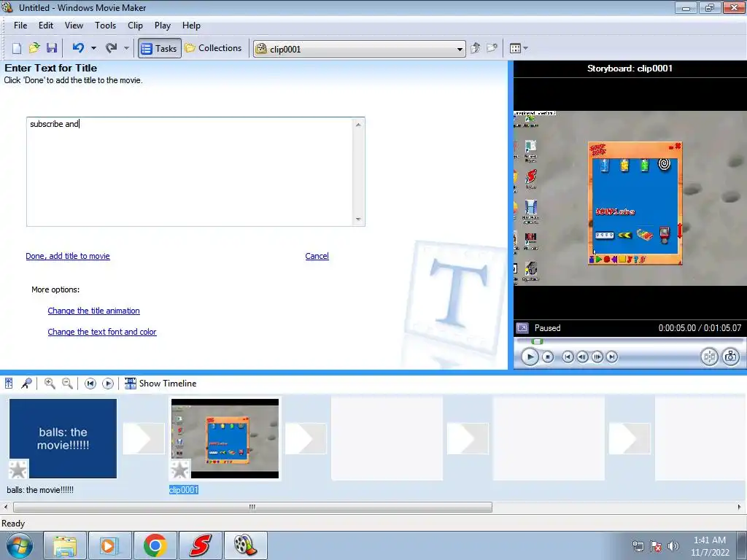747x560 pixels.
Task: Open the Clip menu
Action: tap(135, 26)
